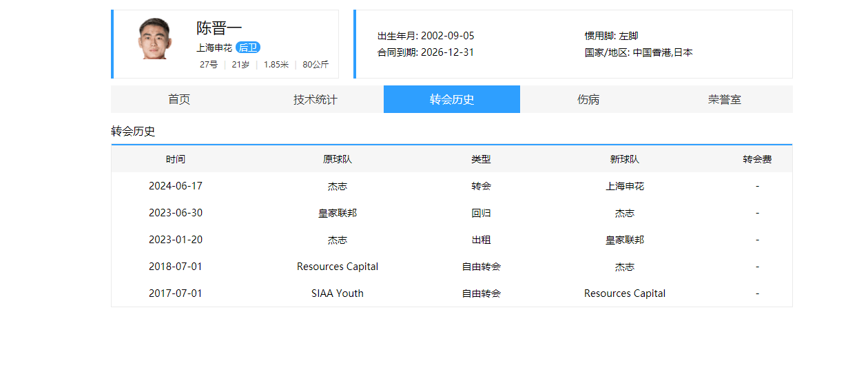Click the 原球队 column header

click(x=338, y=159)
